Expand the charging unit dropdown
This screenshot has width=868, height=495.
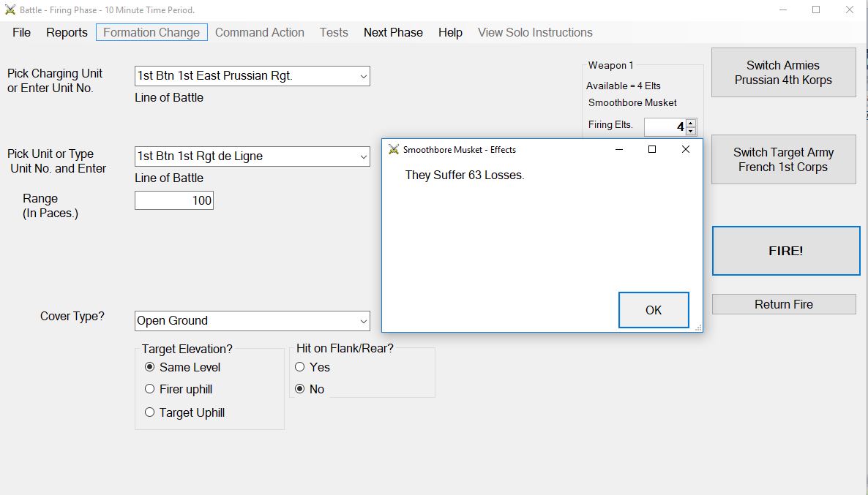(x=363, y=76)
